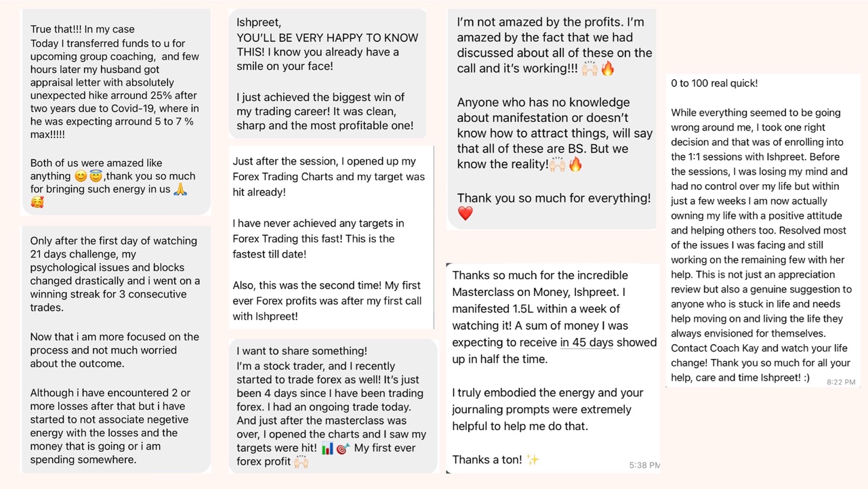Select the "Masterclass on Money" message
This screenshot has height=489, width=868.
[553, 367]
